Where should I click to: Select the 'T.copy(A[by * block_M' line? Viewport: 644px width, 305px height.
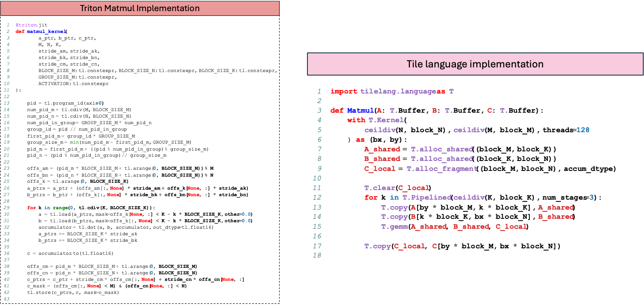pyautogui.click(x=478, y=207)
